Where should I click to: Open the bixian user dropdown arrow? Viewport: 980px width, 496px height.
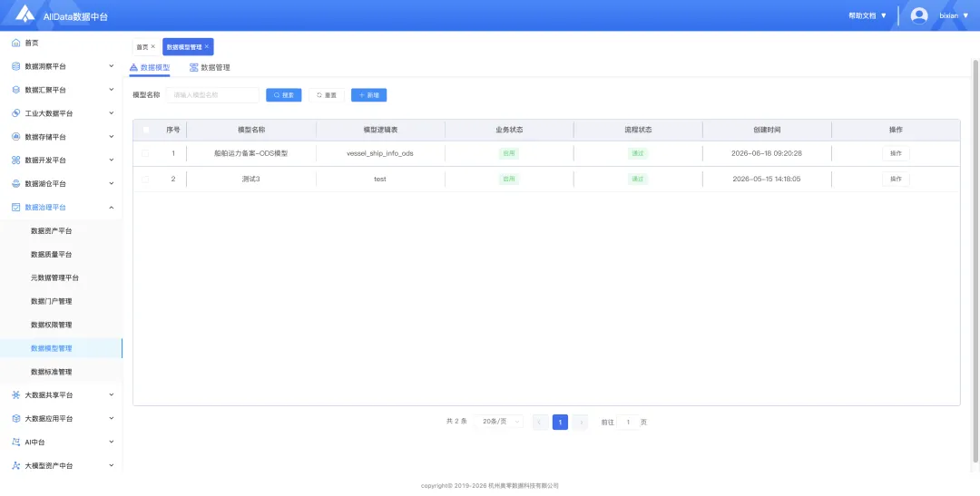coord(965,15)
